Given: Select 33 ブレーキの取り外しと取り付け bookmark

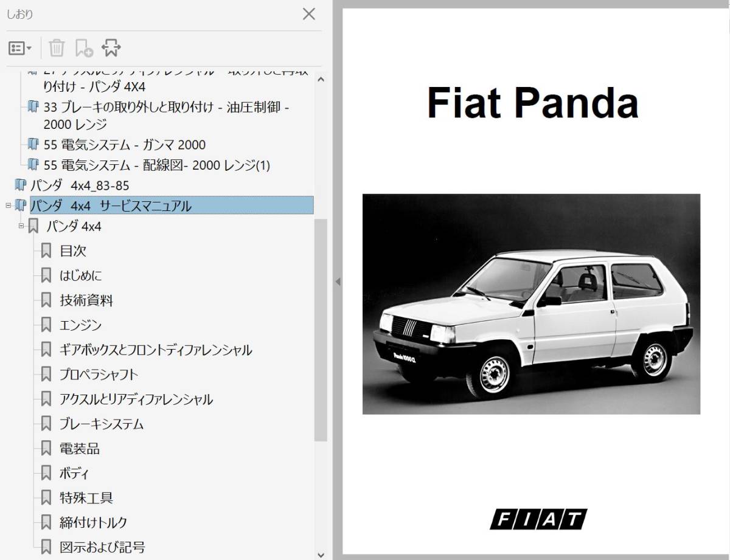Looking at the screenshot, I should click(x=167, y=116).
